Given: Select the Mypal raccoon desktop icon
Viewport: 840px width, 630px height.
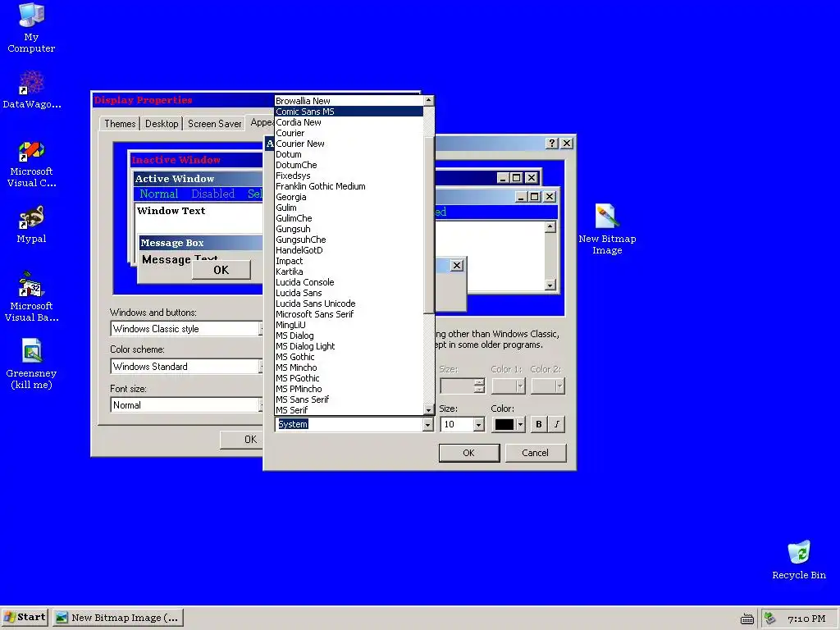Looking at the screenshot, I should 31,225.
